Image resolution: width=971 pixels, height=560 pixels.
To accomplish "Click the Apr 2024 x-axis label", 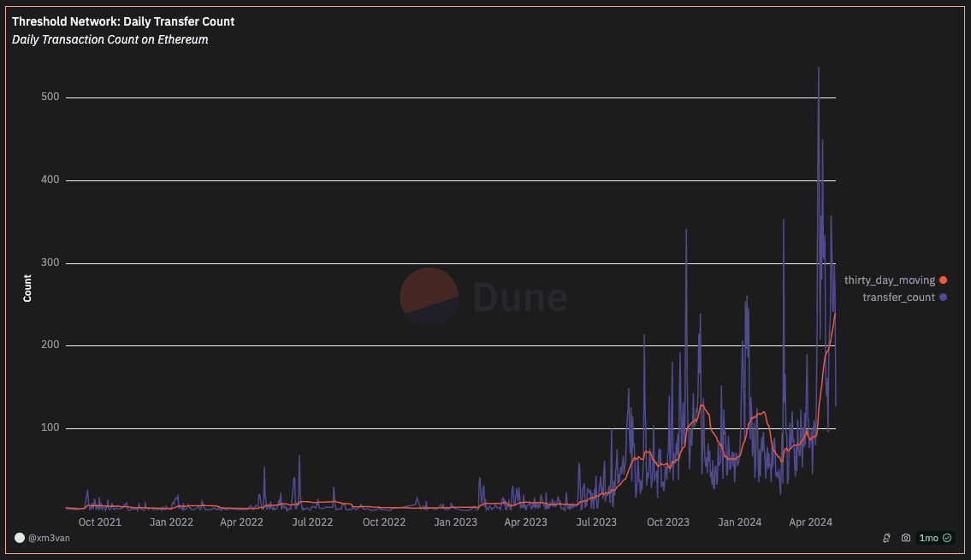I will pyautogui.click(x=810, y=522).
